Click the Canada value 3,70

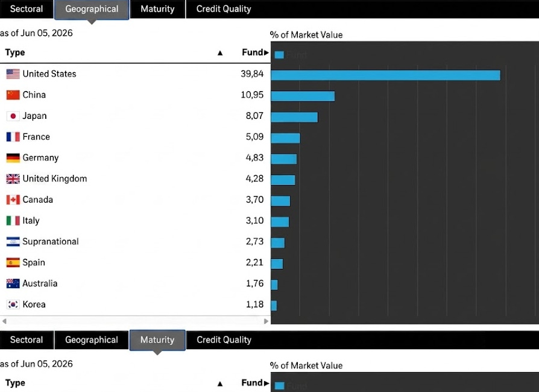[254, 200]
